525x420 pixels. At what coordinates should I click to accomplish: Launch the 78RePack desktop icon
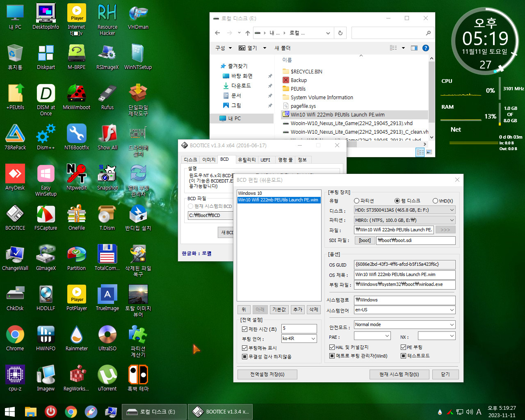[15, 138]
